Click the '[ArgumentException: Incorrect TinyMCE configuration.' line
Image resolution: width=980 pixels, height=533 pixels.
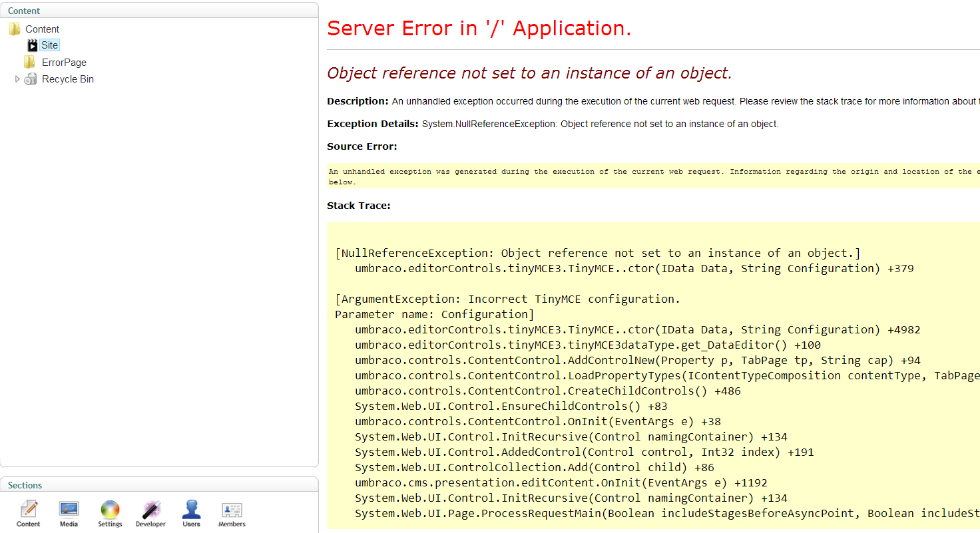pos(507,299)
